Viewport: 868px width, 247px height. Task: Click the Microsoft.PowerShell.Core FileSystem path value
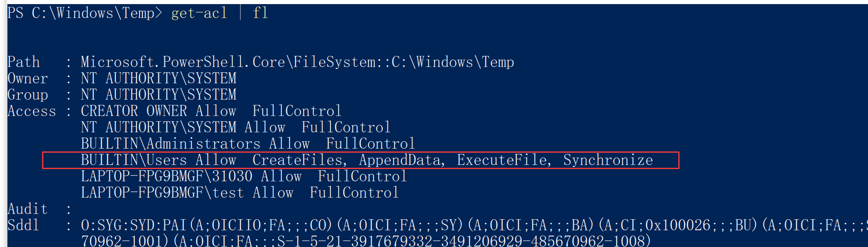tap(297, 62)
